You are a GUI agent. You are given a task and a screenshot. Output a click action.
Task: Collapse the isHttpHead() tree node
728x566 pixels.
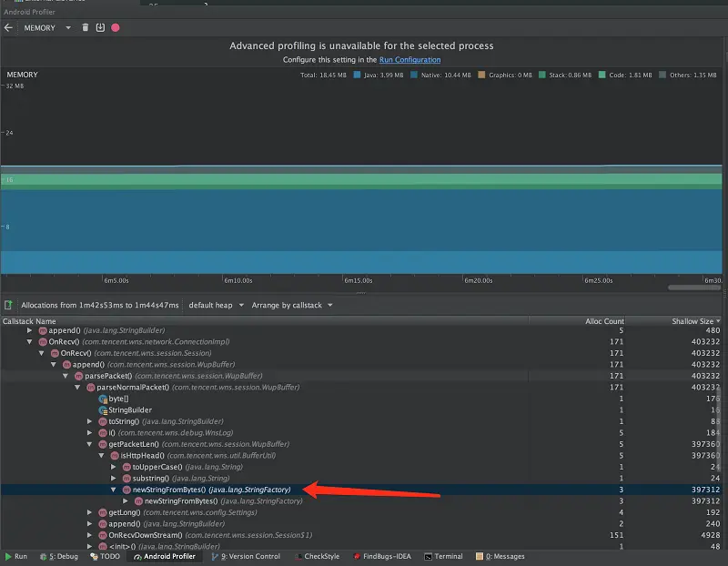click(101, 456)
